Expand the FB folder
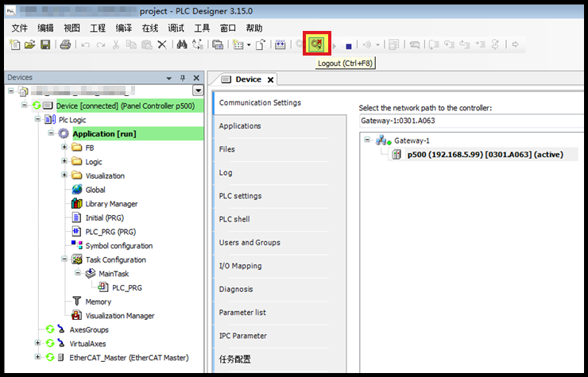588x377 pixels. [x=64, y=147]
